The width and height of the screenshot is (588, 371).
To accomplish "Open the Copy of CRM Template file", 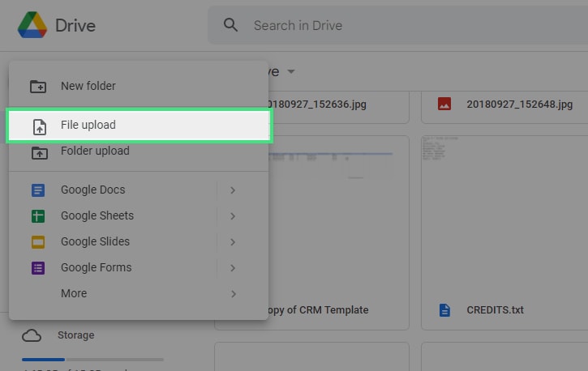I will 318,310.
